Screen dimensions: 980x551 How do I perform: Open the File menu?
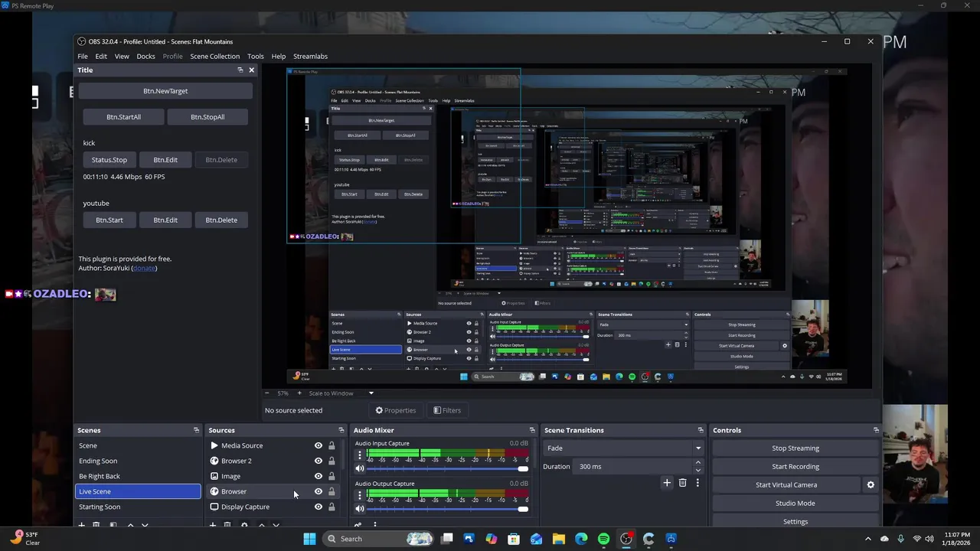click(83, 56)
